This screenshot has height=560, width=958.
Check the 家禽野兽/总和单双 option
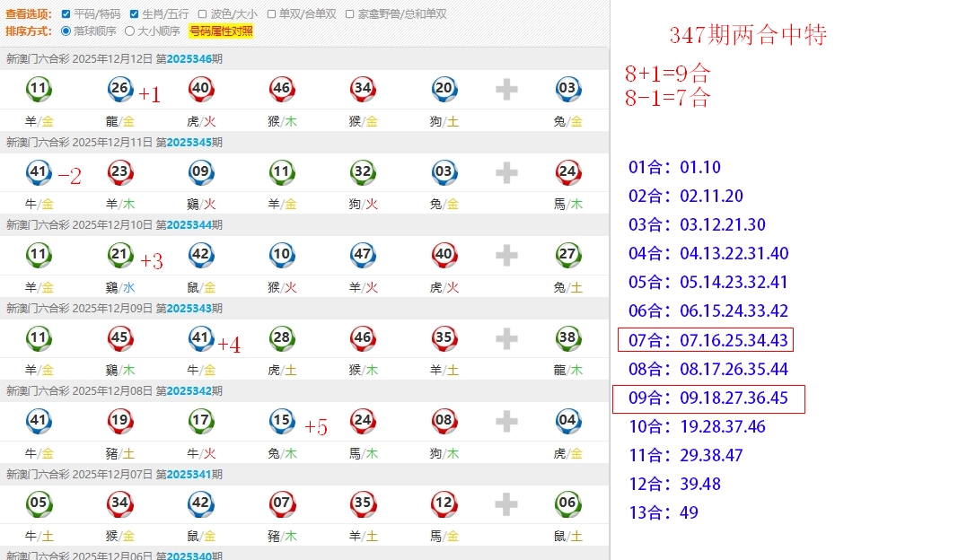pyautogui.click(x=350, y=14)
